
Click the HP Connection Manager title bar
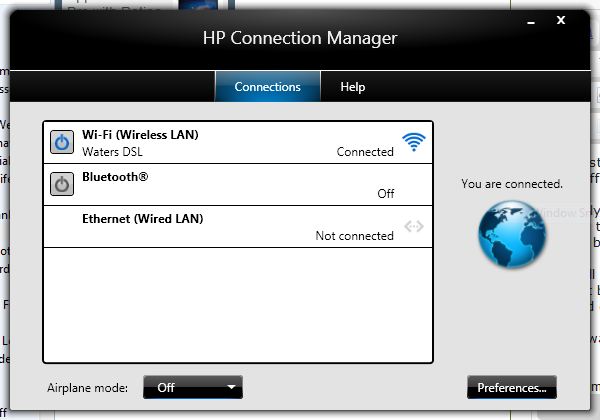click(300, 39)
